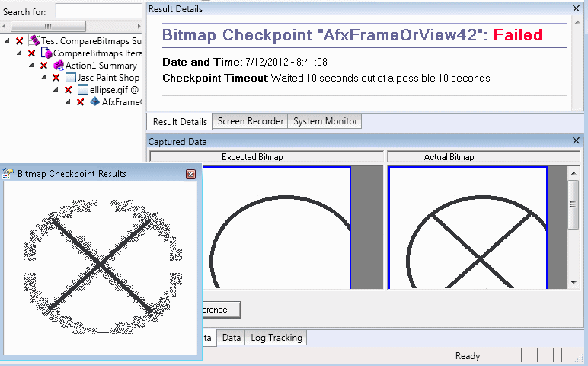Click the Test CompareBitmaps summary icon
Screen dimensions: 588x366
[x=34, y=40]
